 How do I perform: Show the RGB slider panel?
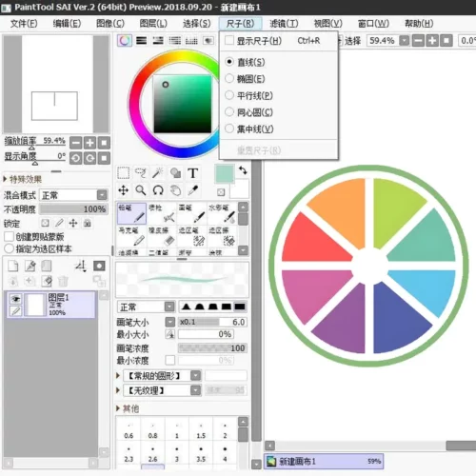(x=141, y=40)
